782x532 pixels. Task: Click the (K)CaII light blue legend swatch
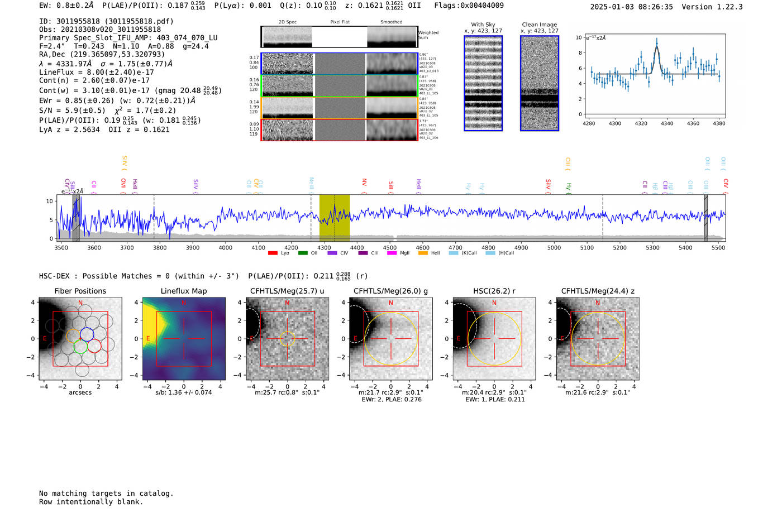(x=454, y=253)
